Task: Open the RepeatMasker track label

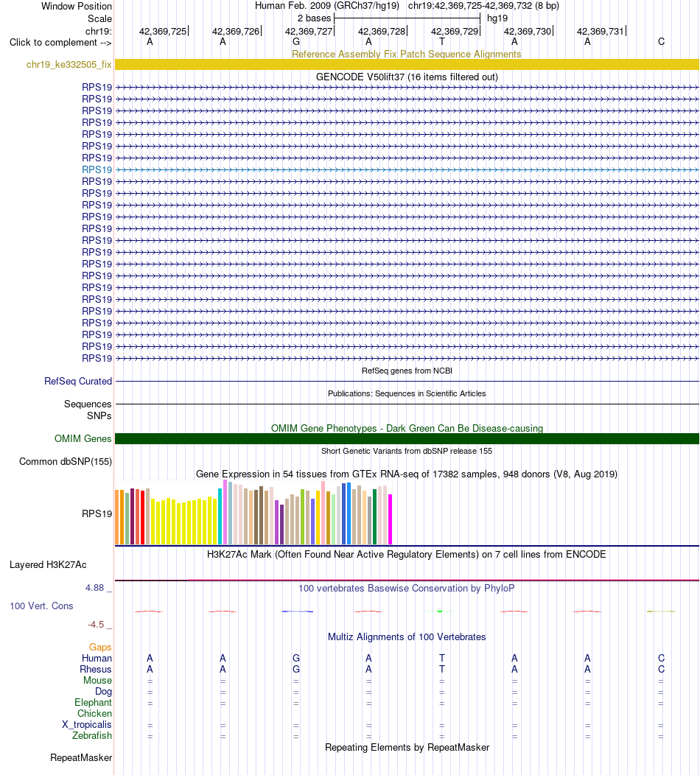Action: pos(81,758)
